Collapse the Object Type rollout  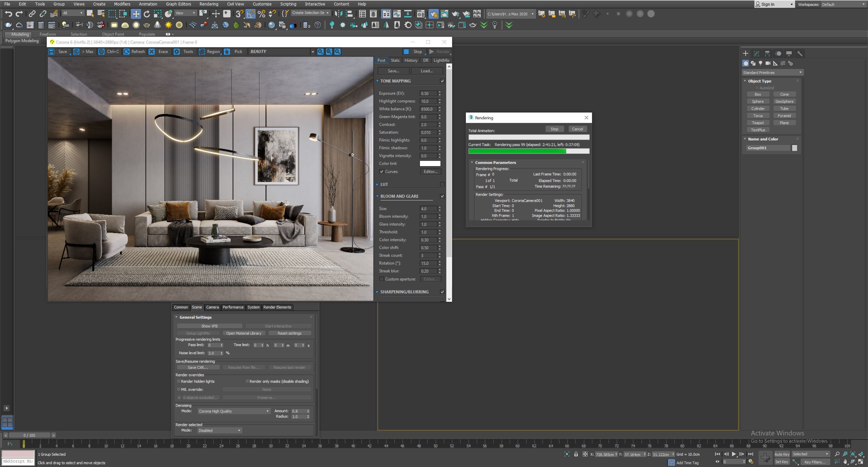[745, 81]
